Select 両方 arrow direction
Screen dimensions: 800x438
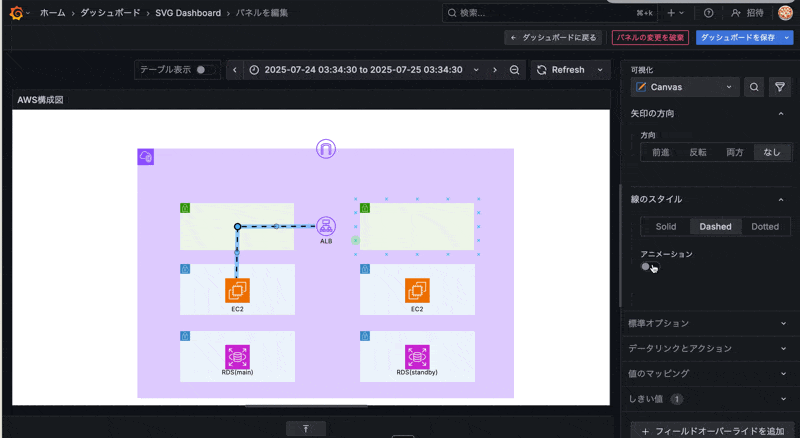(x=735, y=152)
